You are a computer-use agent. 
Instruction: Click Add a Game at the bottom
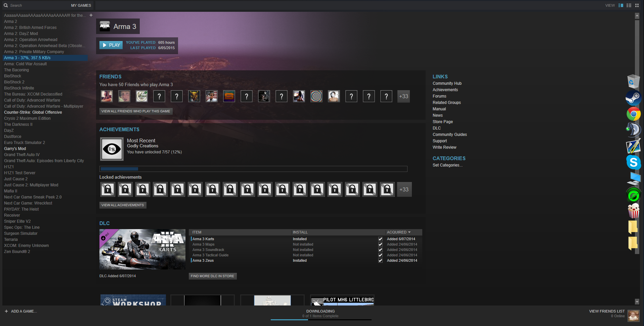tap(24, 311)
